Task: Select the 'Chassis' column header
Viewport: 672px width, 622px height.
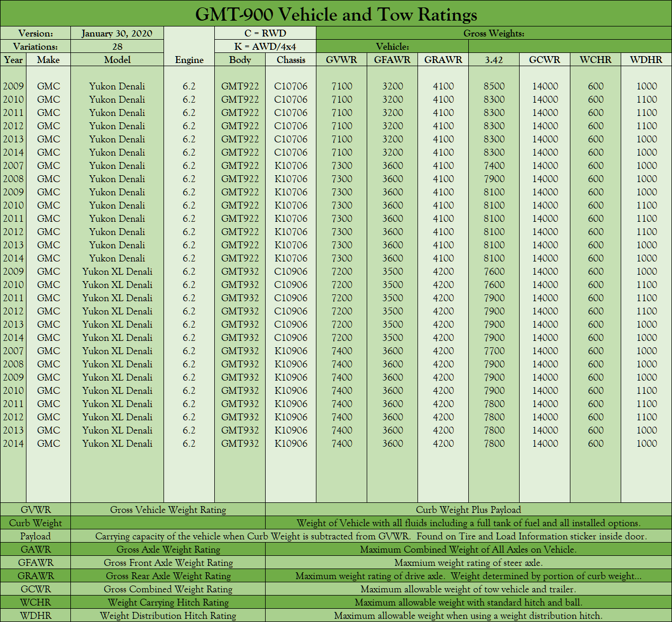Action: [290, 60]
